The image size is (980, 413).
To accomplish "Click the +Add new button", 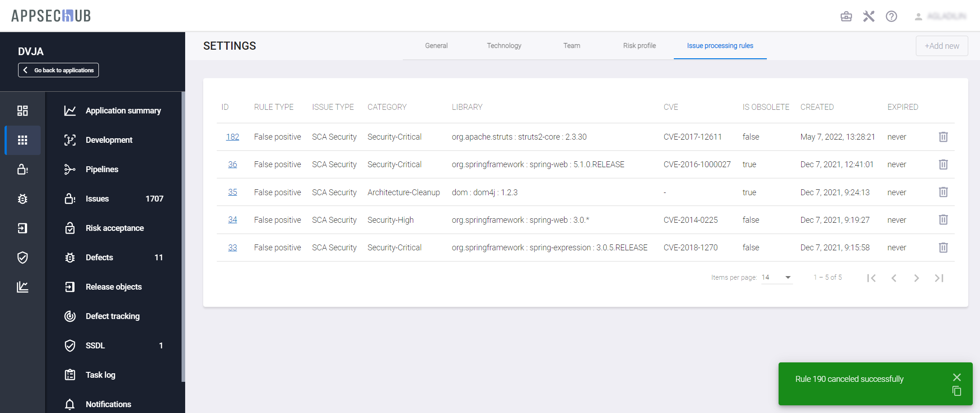I will pos(942,46).
